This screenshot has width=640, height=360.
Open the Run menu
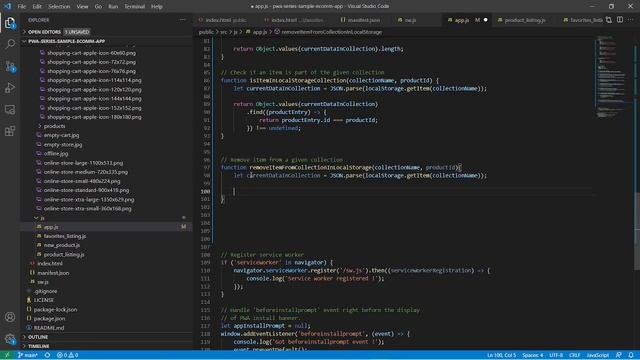pos(113,7)
